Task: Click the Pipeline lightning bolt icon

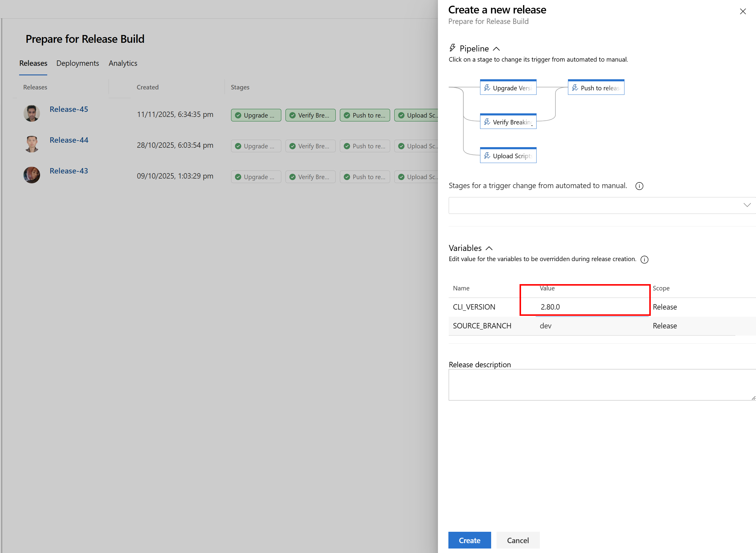Action: (452, 48)
